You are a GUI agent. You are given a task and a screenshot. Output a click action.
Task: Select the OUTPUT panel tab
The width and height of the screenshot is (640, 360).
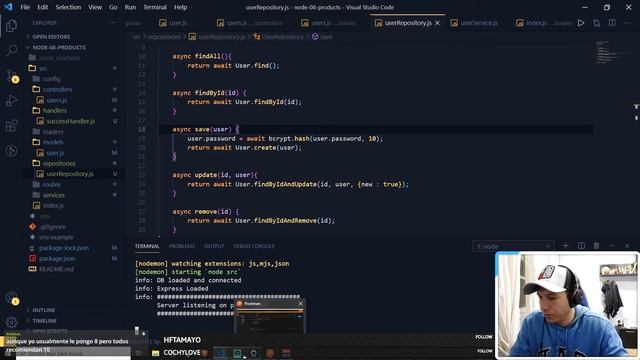[214, 246]
